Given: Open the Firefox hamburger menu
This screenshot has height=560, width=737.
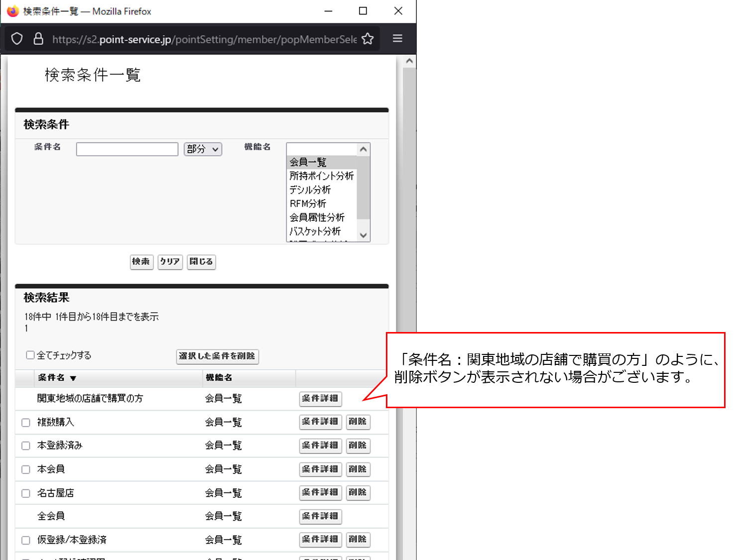Looking at the screenshot, I should coord(397,38).
